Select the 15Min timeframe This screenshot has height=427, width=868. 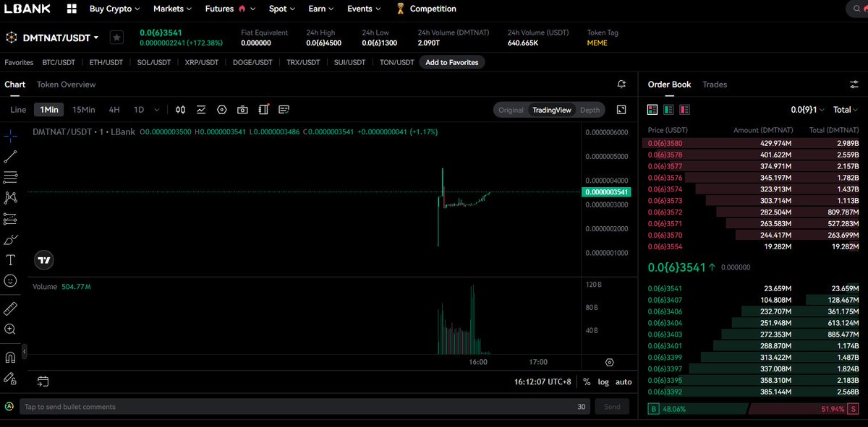coord(84,110)
